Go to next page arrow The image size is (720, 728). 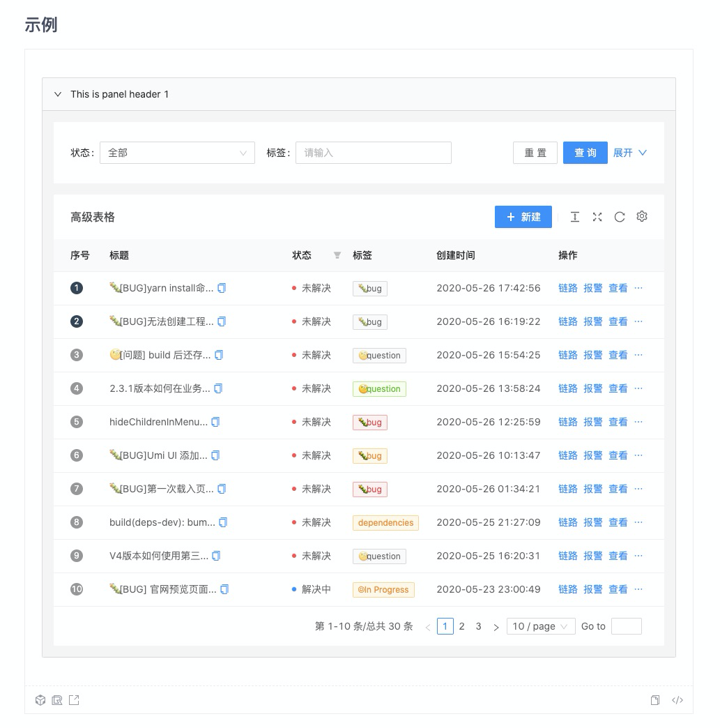pos(496,627)
